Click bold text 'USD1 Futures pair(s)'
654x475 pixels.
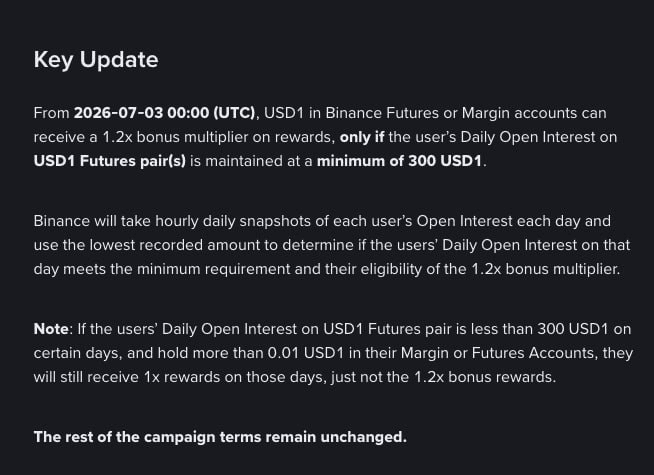[110, 161]
